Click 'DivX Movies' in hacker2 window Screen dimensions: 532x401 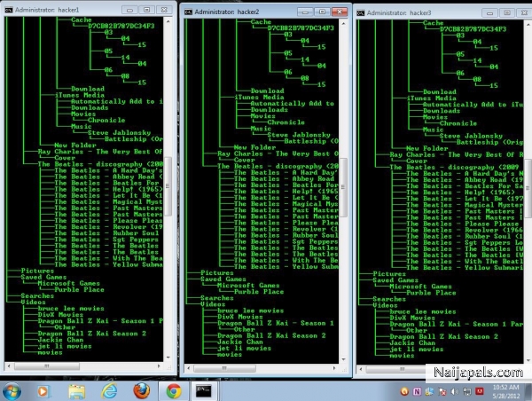tap(240, 317)
